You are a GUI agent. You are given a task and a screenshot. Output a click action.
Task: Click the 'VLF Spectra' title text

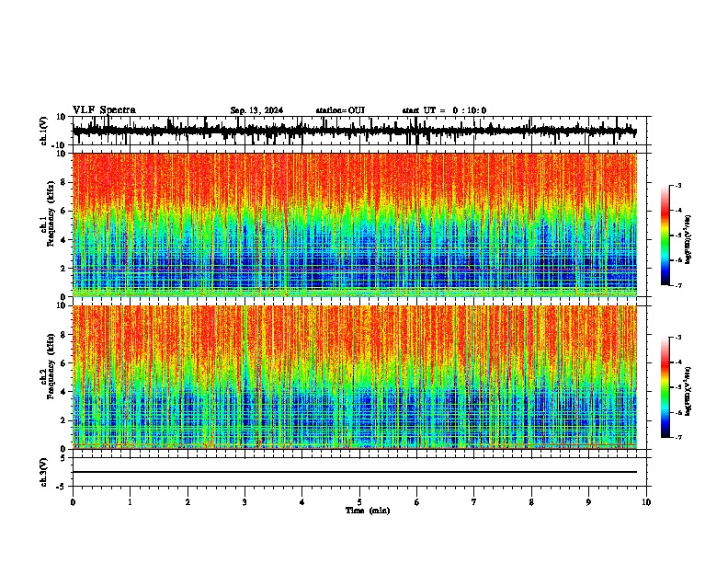pyautogui.click(x=104, y=110)
